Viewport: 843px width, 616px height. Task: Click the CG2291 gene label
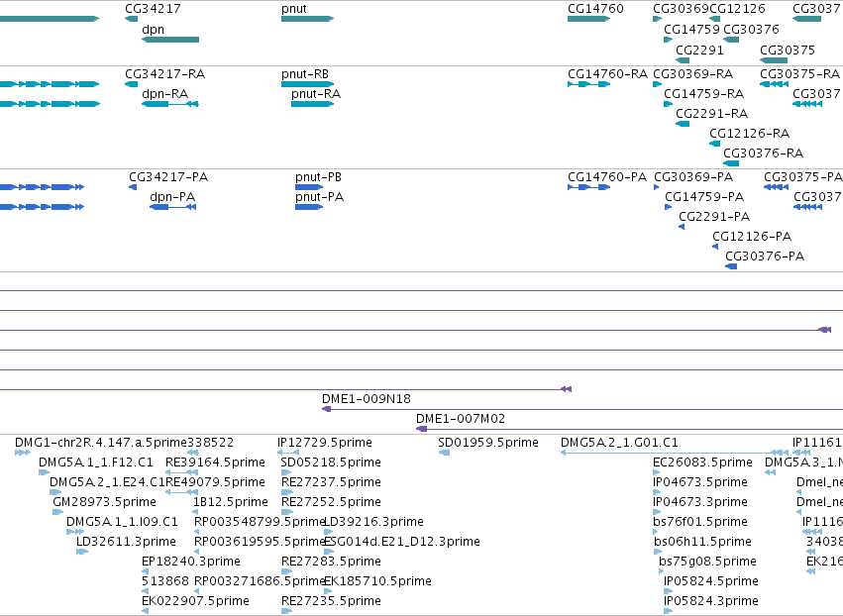pos(699,50)
